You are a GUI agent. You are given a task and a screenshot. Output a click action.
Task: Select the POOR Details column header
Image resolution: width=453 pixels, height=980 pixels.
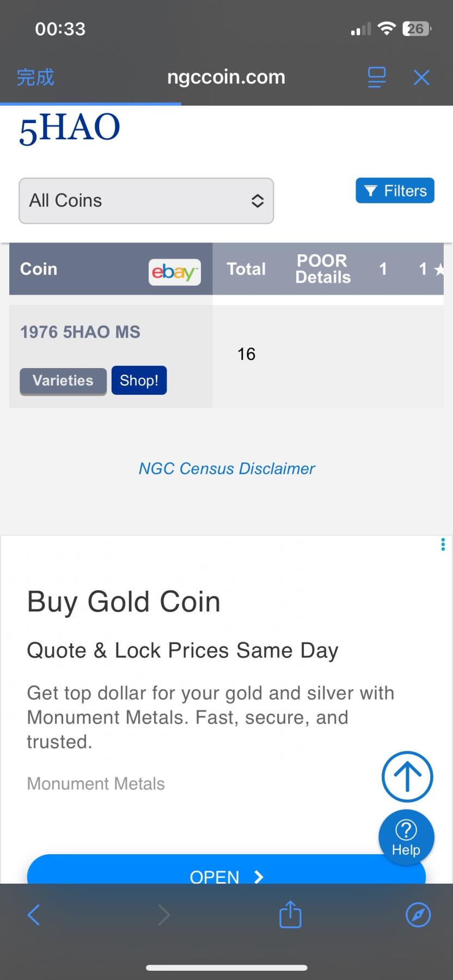322,269
